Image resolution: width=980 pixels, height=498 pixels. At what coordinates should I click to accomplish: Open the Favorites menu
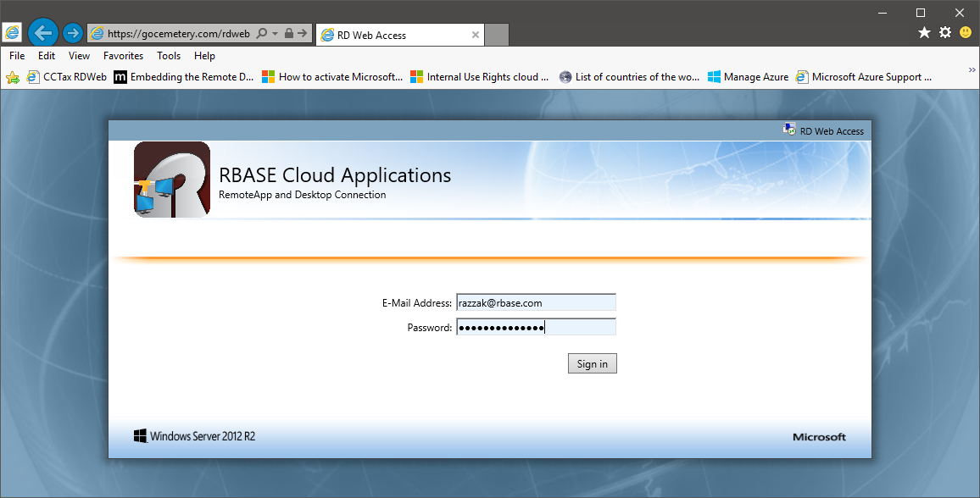(x=123, y=56)
